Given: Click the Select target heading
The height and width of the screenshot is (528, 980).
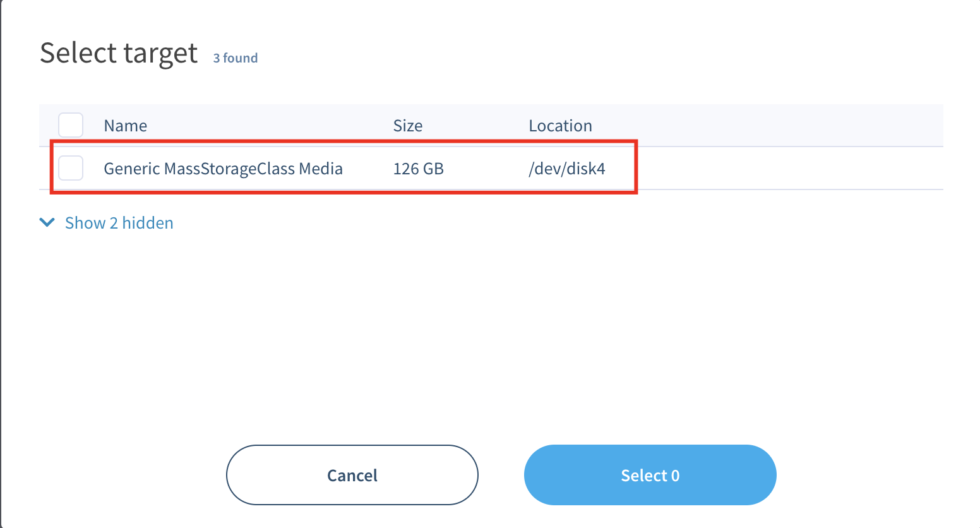Looking at the screenshot, I should (x=119, y=53).
